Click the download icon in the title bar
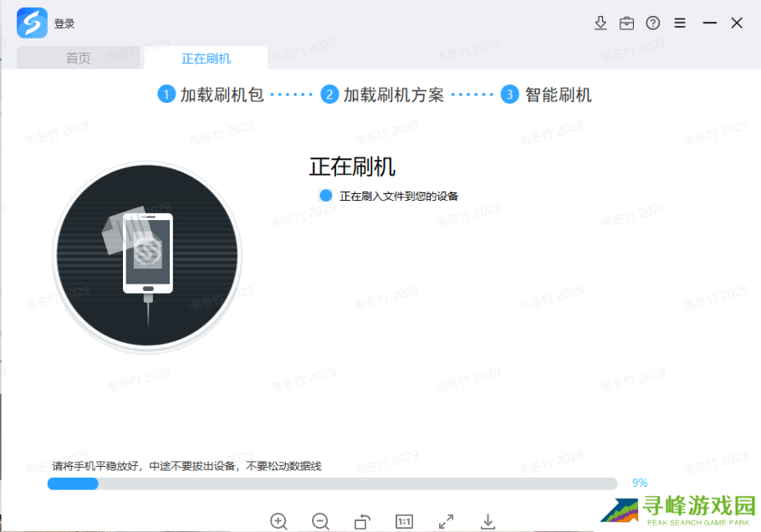Image resolution: width=761 pixels, height=532 pixels. [600, 23]
